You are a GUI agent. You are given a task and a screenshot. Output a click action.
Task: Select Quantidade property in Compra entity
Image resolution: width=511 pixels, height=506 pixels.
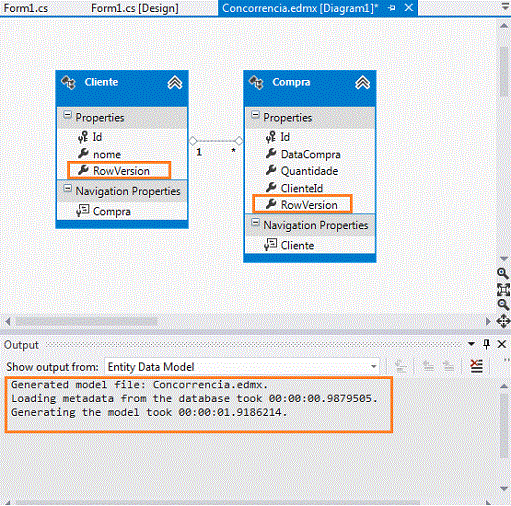point(309,171)
